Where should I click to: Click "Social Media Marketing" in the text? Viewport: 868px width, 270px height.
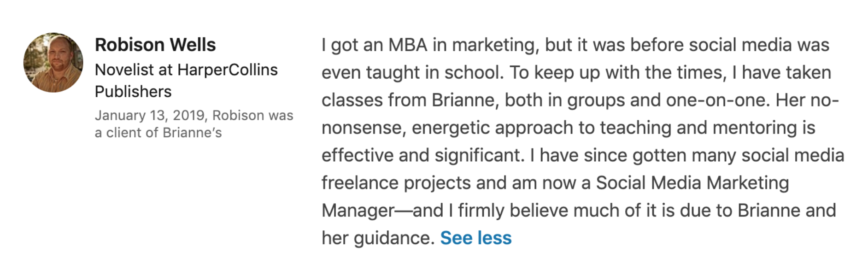tap(692, 183)
